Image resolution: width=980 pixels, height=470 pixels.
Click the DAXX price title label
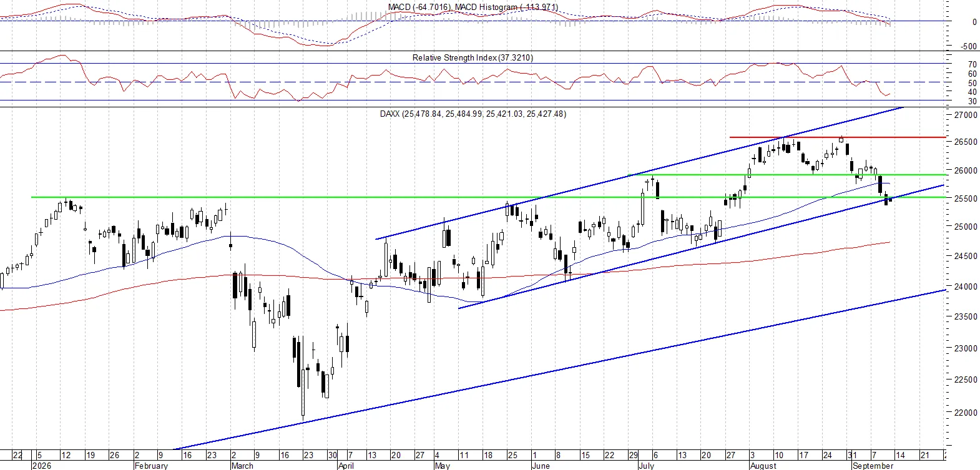coord(473,114)
